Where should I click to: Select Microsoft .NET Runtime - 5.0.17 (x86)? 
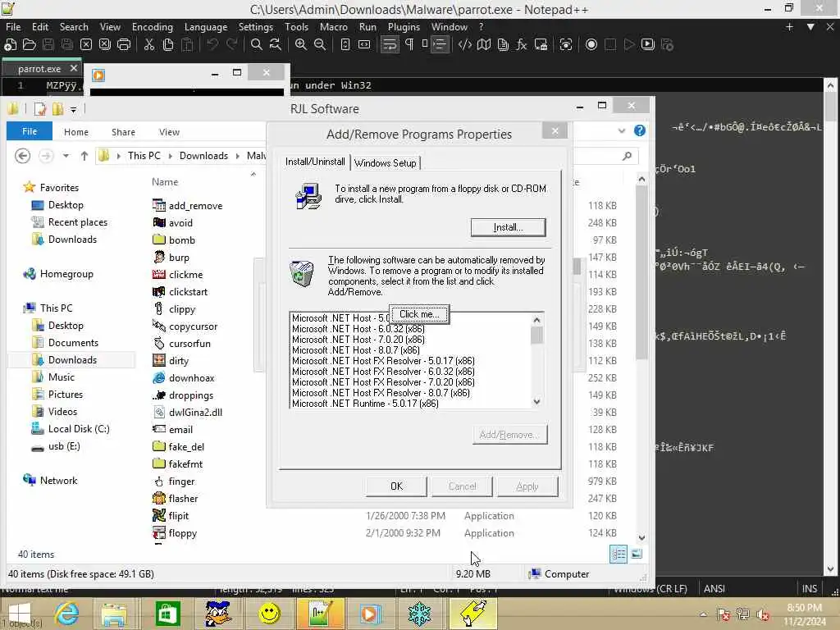coord(365,404)
